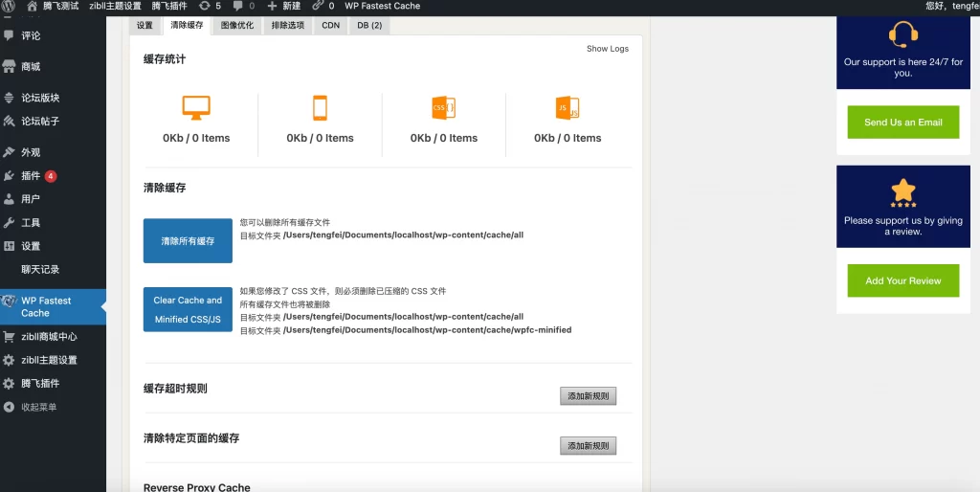Click the WordPress logo in admin bar
Screen dimensions: 980x492
[x=9, y=6]
